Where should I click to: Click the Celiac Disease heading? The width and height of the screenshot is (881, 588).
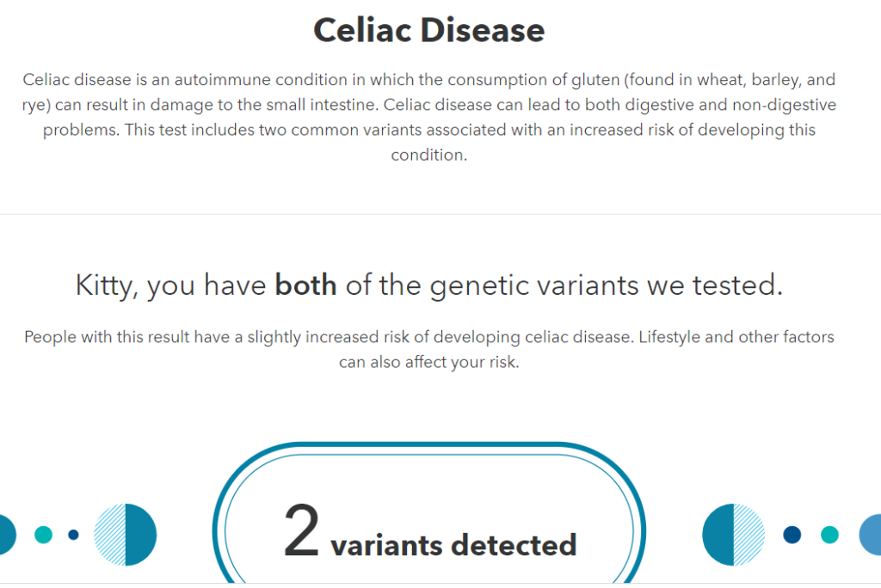(428, 30)
